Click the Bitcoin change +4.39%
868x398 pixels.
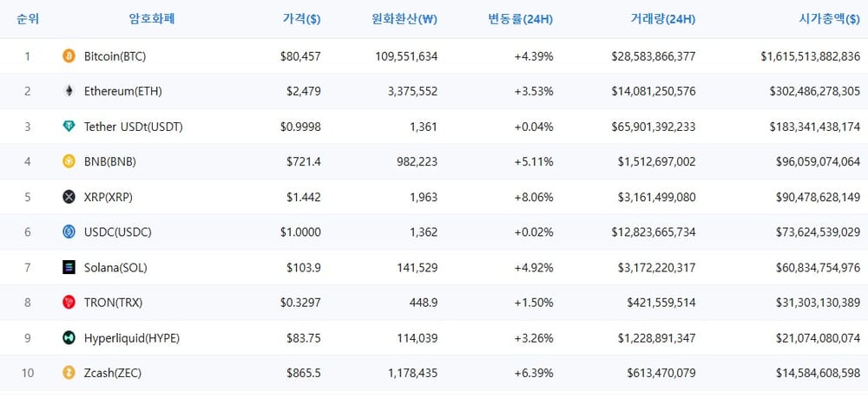(x=534, y=56)
